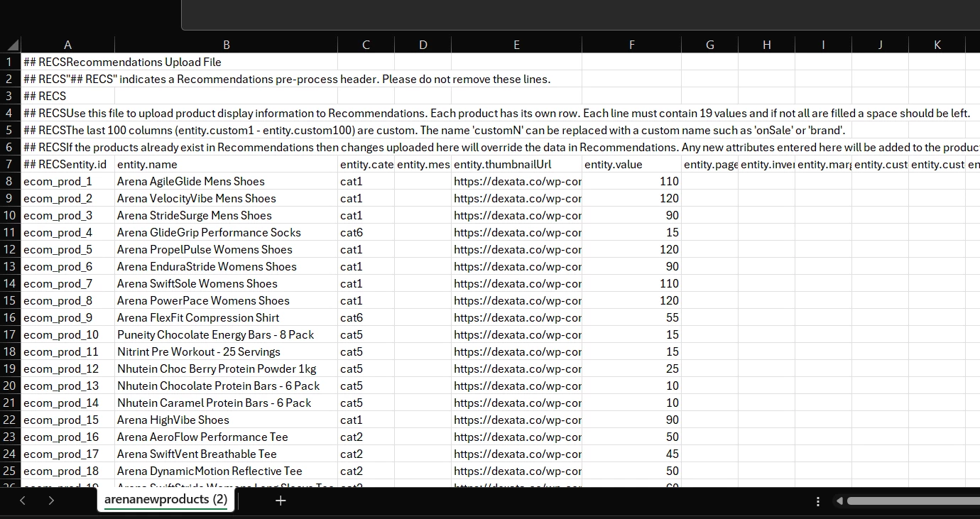The width and height of the screenshot is (980, 519).
Task: Click the 'entity.name' header cell
Action: tap(226, 164)
